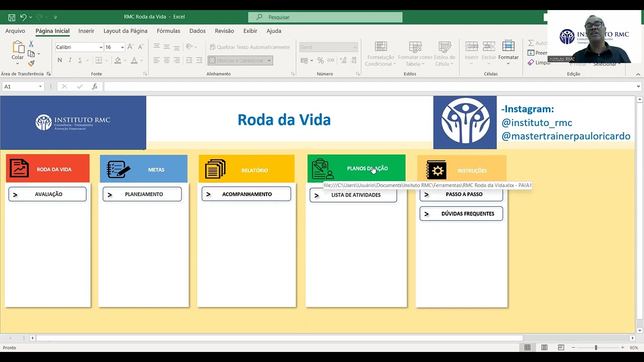Switch to the Inserir tab
Image resolution: width=644 pixels, height=362 pixels.
(86, 31)
